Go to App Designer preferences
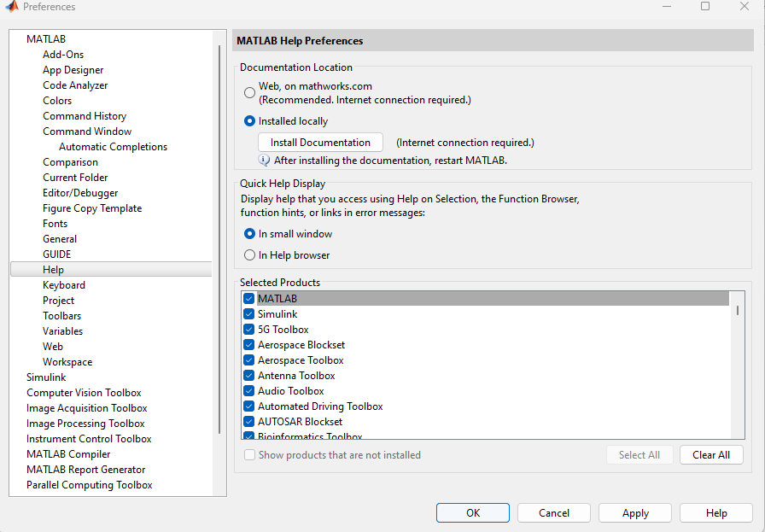This screenshot has height=532, width=765. 73,70
